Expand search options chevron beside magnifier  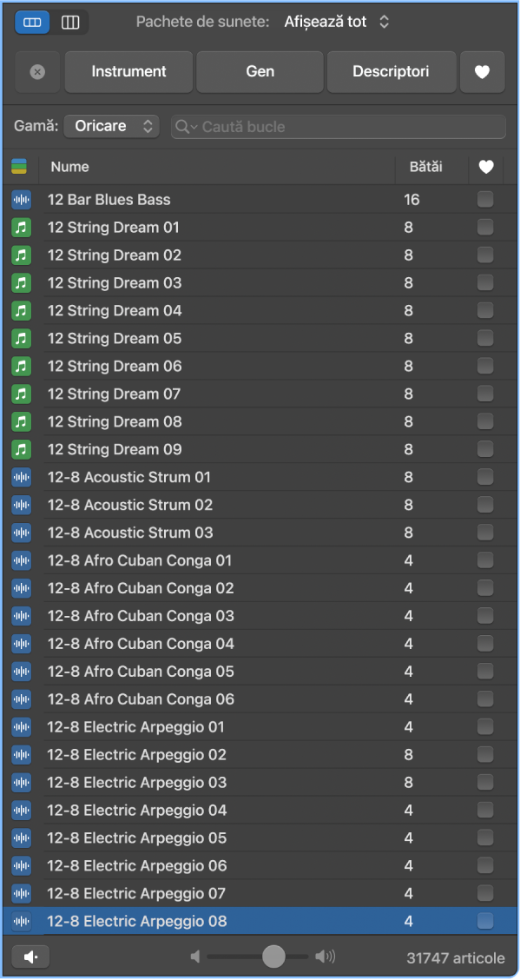tap(194, 127)
